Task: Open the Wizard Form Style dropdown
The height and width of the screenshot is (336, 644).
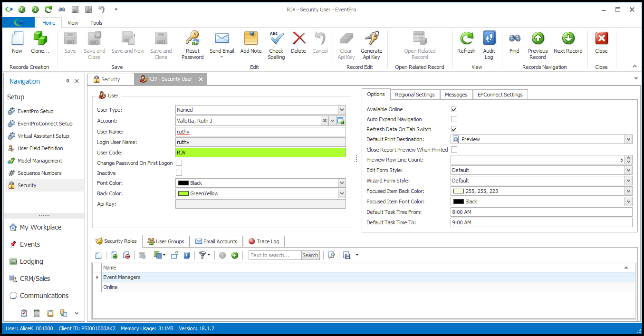Action: (628, 181)
